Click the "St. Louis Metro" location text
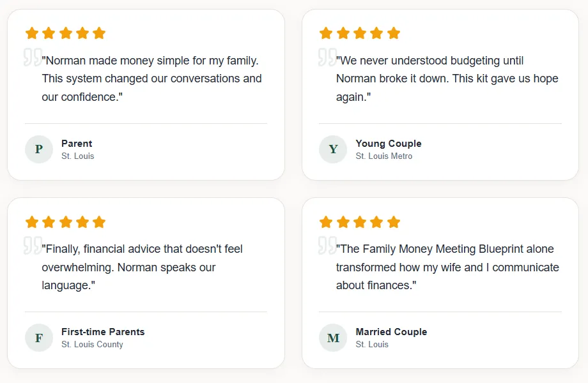The image size is (588, 383). pos(384,156)
